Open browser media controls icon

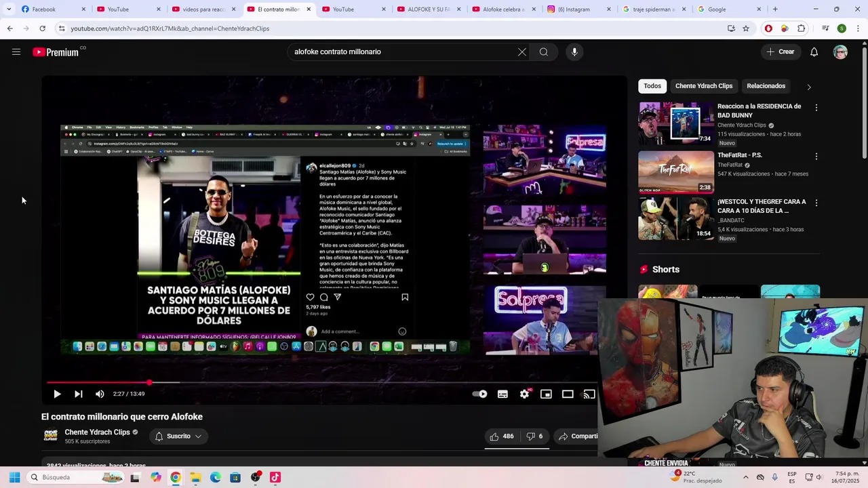pyautogui.click(x=825, y=28)
